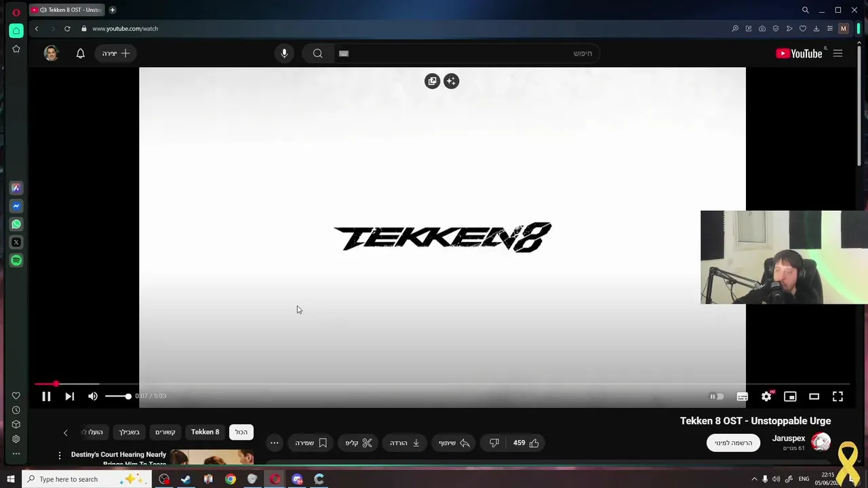Screen dimensions: 868x488
Task: Show hidden system tray icons chevron
Action: (754, 479)
